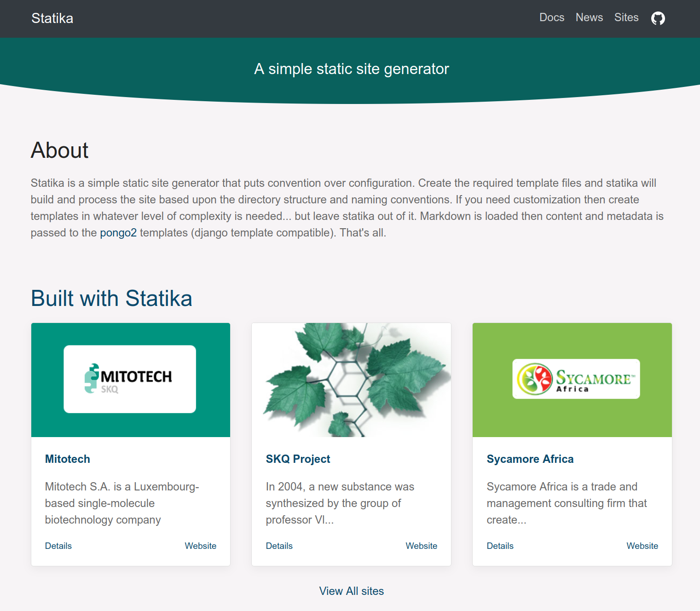Visit the Sycamore Africa Website link
The width and height of the screenshot is (700, 611).
pyautogui.click(x=642, y=546)
